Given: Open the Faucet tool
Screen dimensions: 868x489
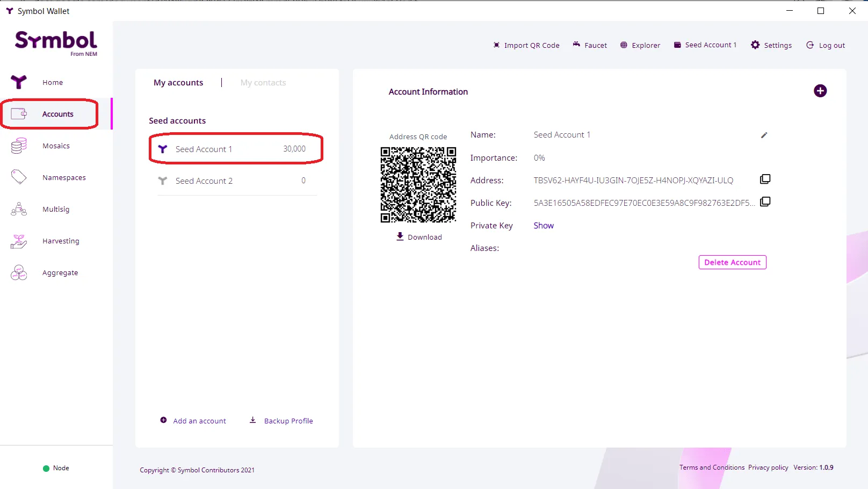Looking at the screenshot, I should pyautogui.click(x=590, y=45).
